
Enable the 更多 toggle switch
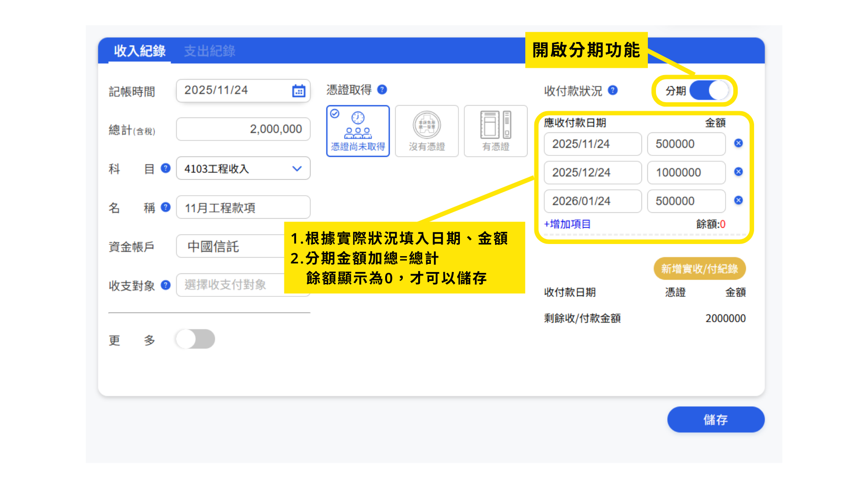click(x=195, y=339)
